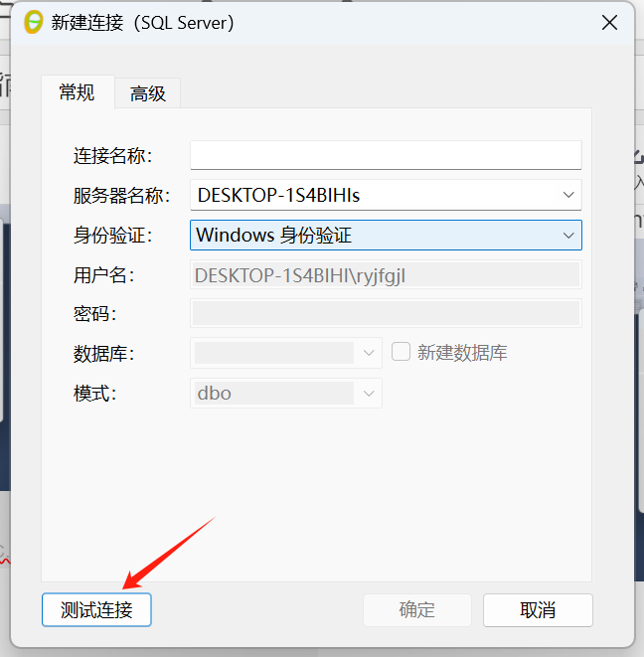Click the application logo in title bar
This screenshot has height=657, width=644.
pos(34,22)
